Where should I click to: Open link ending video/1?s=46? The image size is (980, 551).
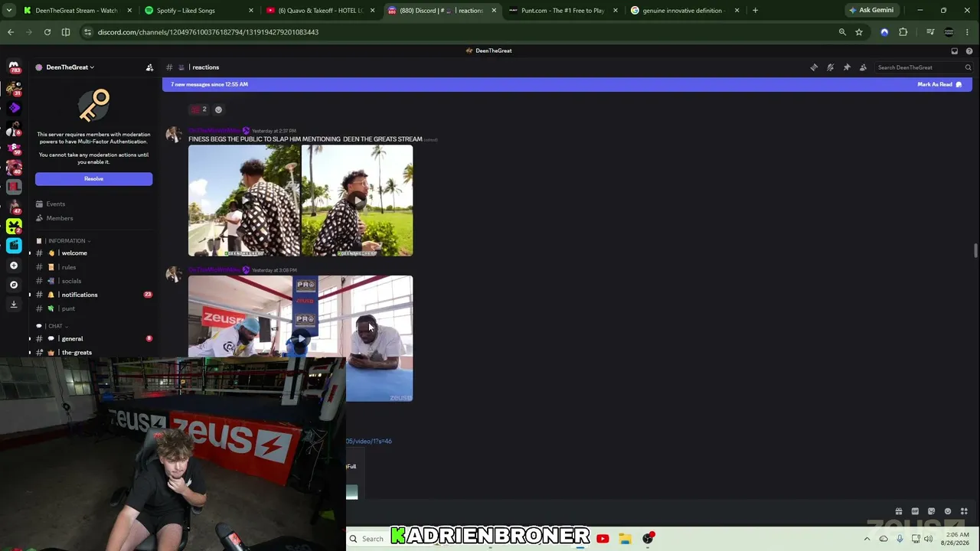pyautogui.click(x=369, y=442)
